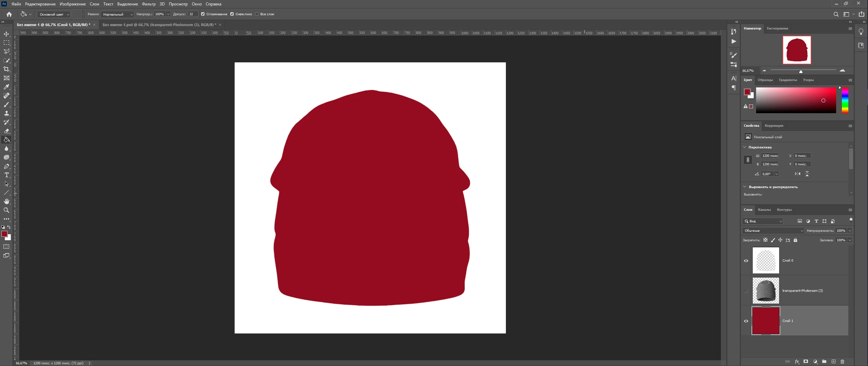Screen dimensions: 868x366
Task: Select the Eyedropper tool
Action: point(6,87)
